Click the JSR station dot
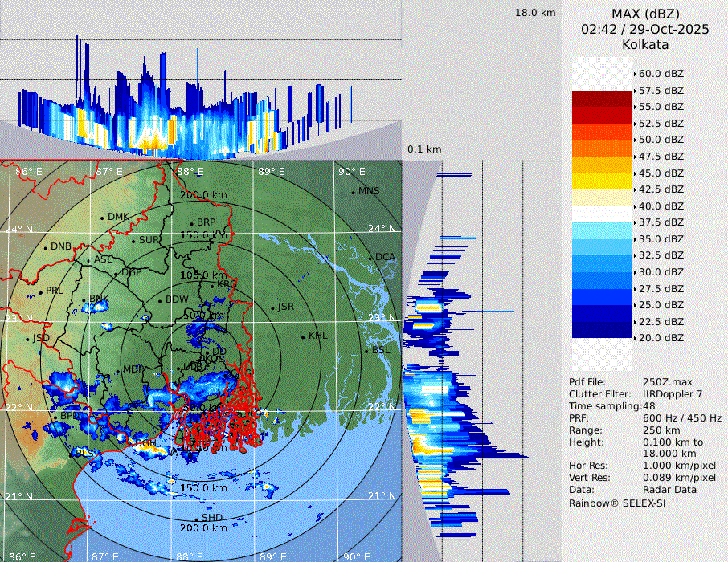This screenshot has width=728, height=562. coord(272,308)
